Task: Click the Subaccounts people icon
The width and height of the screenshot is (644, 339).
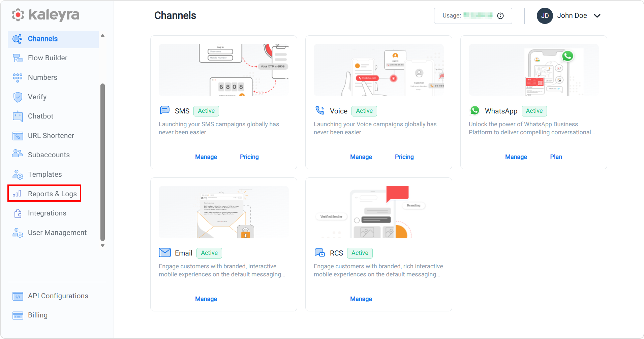Action: [18, 154]
